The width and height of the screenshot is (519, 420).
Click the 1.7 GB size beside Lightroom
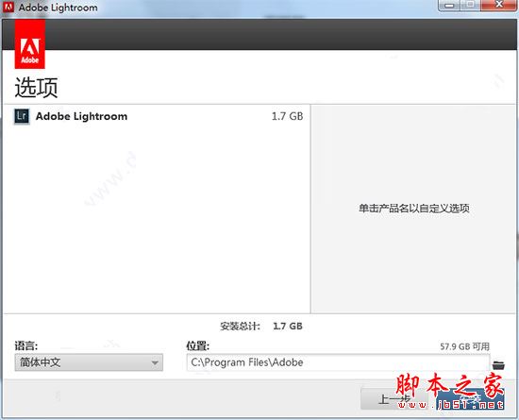tap(287, 116)
